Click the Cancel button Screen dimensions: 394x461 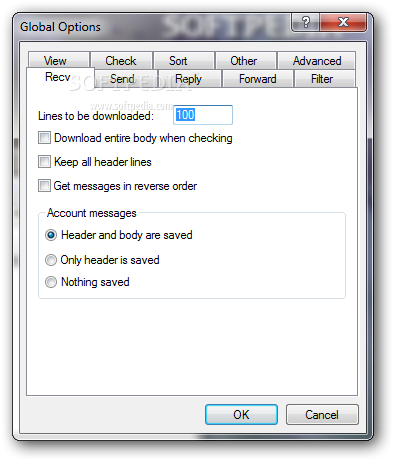(322, 415)
